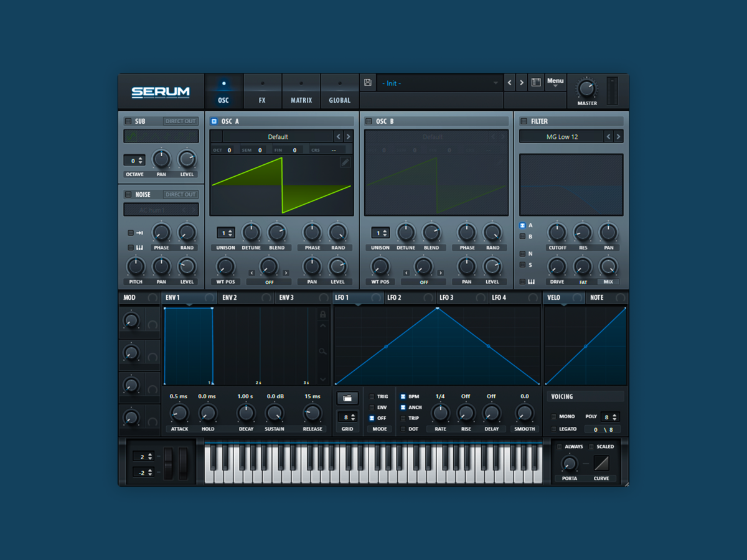Viewport: 747px width, 560px height.
Task: Click the PORTA knob
Action: [569, 464]
